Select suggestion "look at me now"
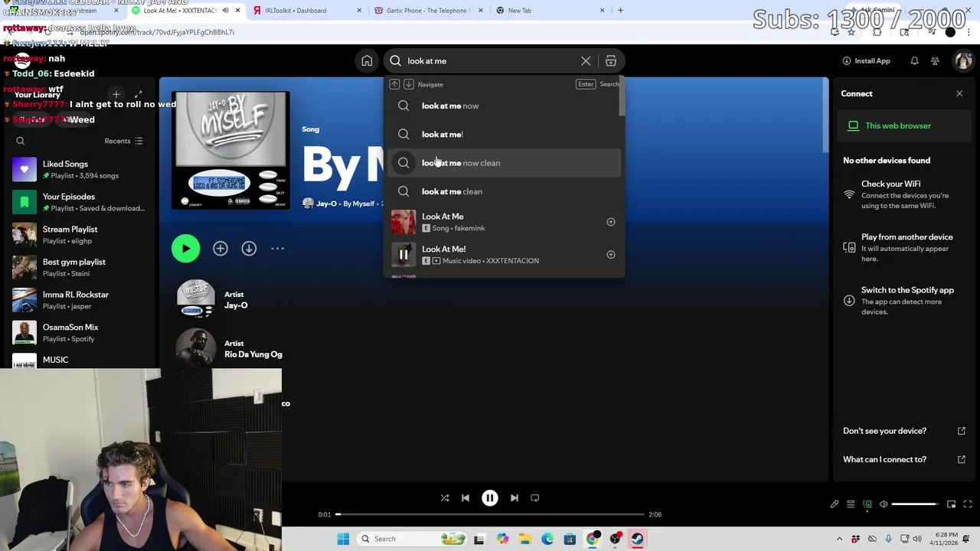This screenshot has height=551, width=980. (504, 106)
